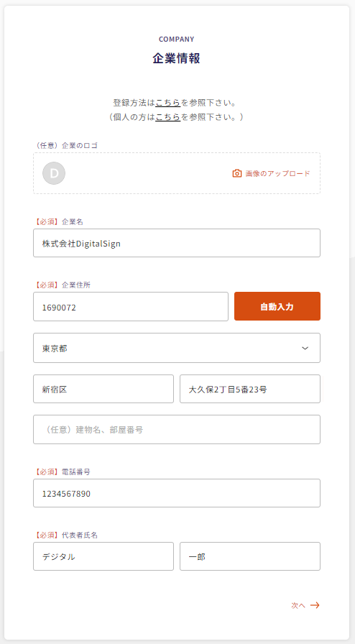This screenshot has height=644, width=355.
Task: Select the 新宿区 city field
Action: (103, 389)
